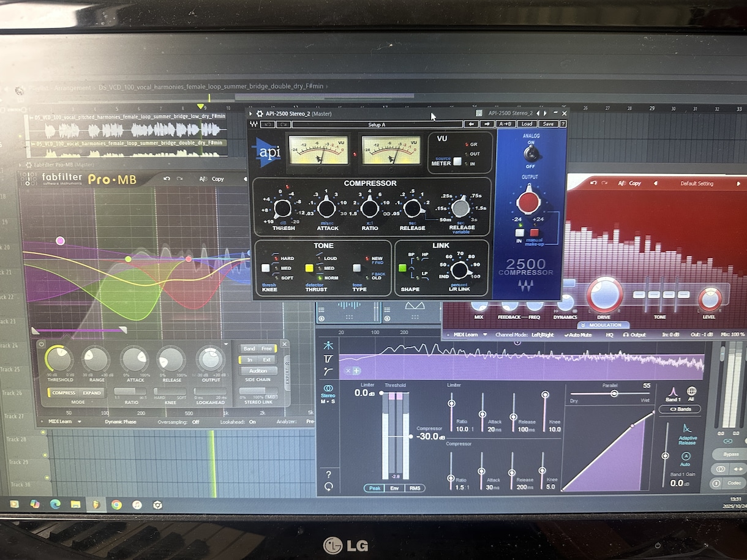Click the reset circular arrow in Ozone
747x560 pixels.
329,487
